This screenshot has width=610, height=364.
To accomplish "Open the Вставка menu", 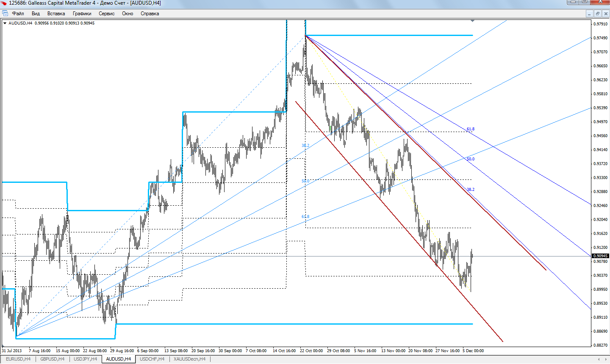I will coord(56,14).
